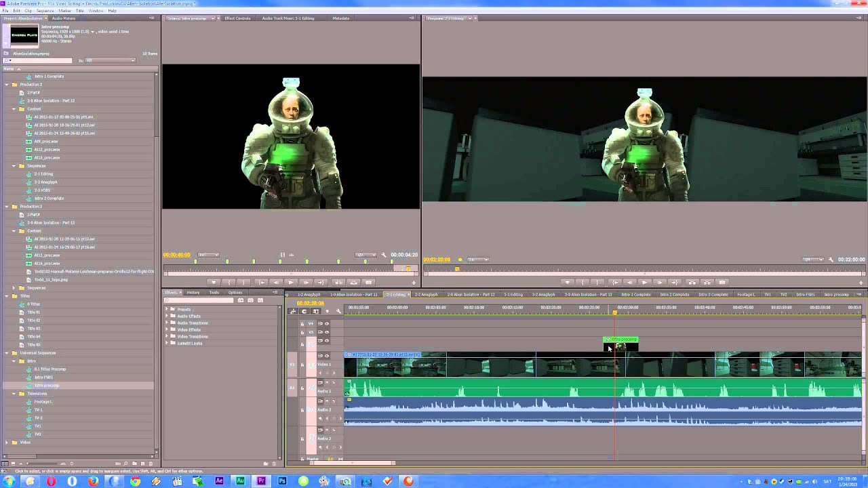Create new custom bin in Effects panel
This screenshot has height=488, width=868.
265,464
